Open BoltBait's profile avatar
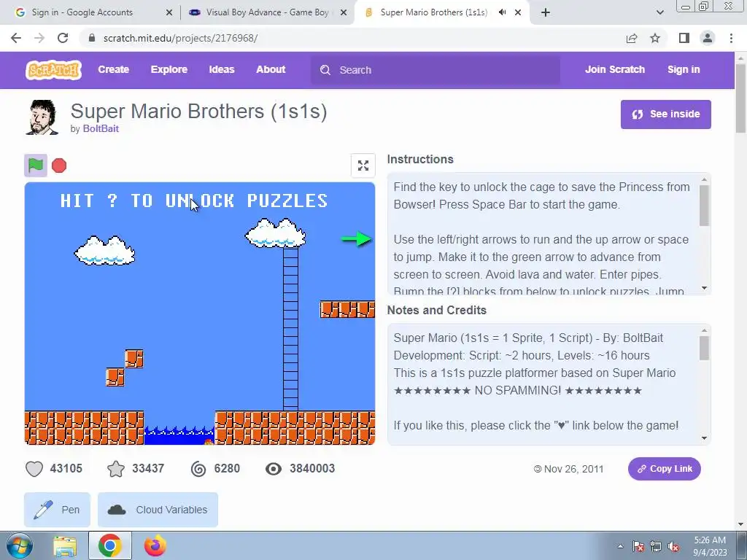 (42, 117)
